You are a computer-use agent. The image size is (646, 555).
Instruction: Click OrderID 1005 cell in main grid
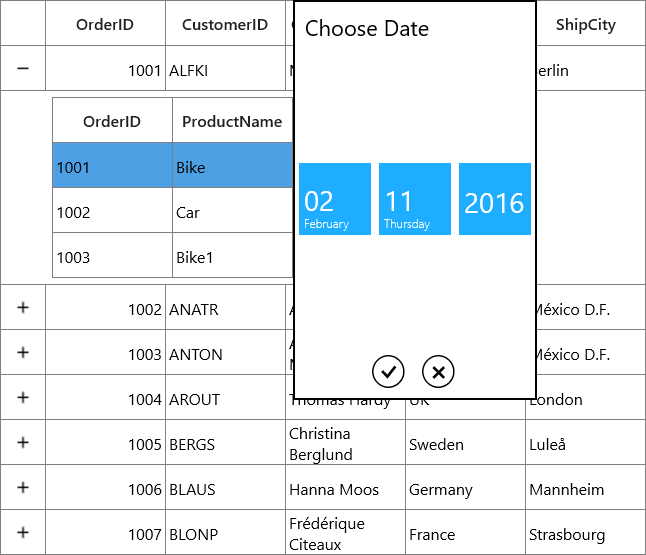(105, 442)
